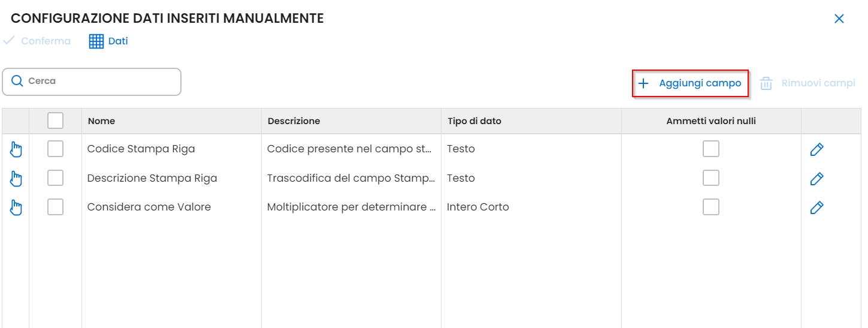This screenshot has width=868, height=328.
Task: Enable null values for Descrizione Stampa Riga
Action: 711,179
